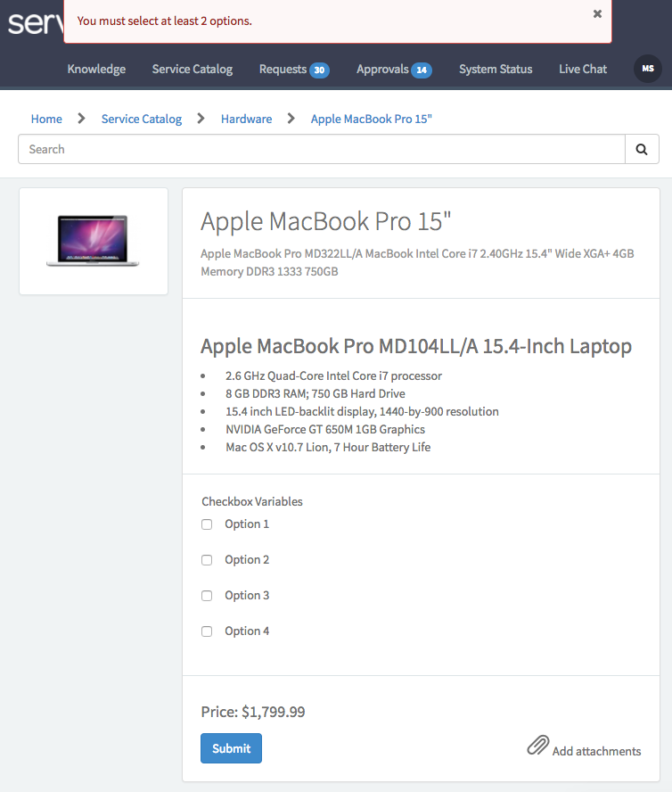The width and height of the screenshot is (672, 792).
Task: Click the Approvals count badge 14
Action: pos(422,70)
